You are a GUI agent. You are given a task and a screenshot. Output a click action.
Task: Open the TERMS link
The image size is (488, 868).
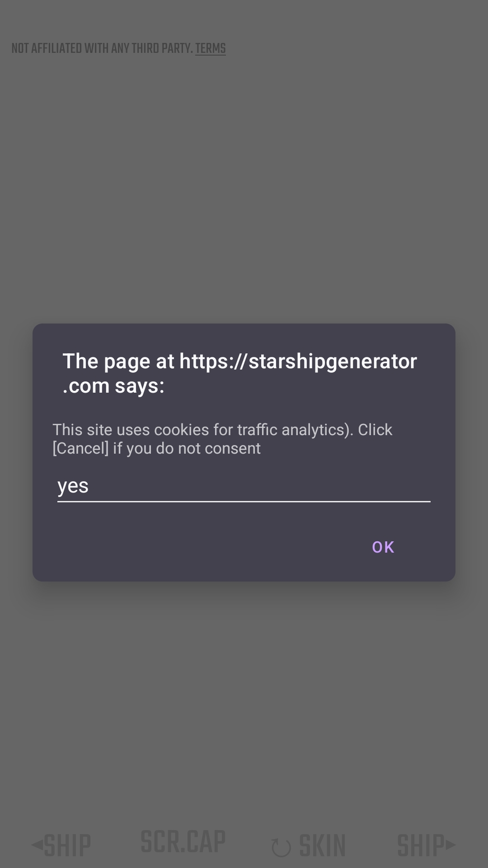click(x=210, y=48)
